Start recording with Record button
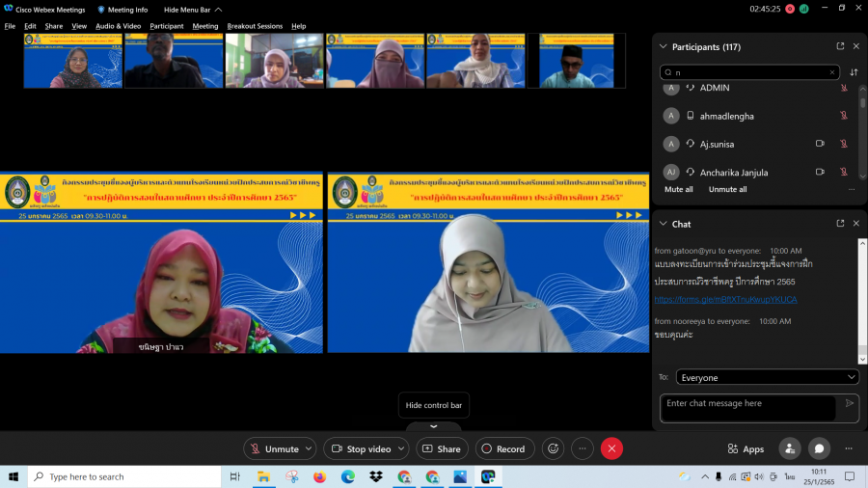The height and width of the screenshot is (488, 868). click(x=503, y=448)
